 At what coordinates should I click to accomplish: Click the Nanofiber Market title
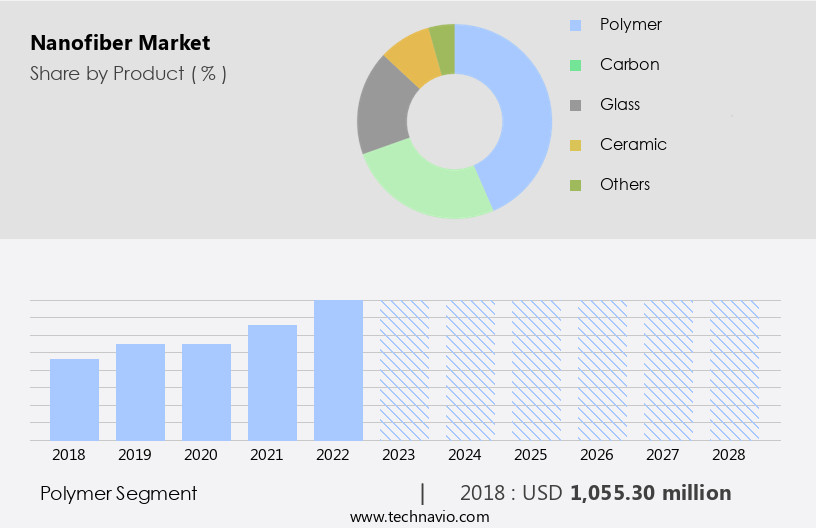pyautogui.click(x=120, y=43)
